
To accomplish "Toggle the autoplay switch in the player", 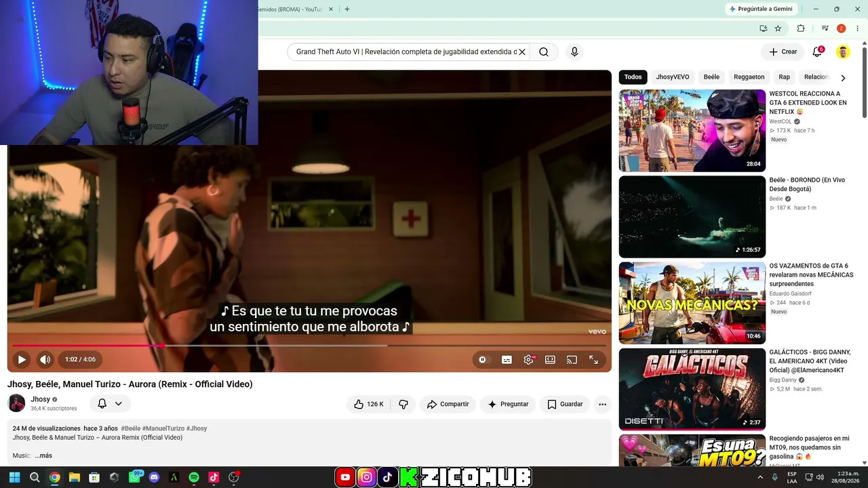I will coord(482,360).
